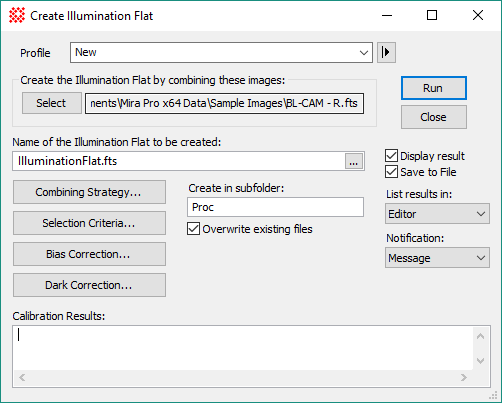Open the Selection Criteria dialog
The image size is (502, 403).
[x=89, y=223]
